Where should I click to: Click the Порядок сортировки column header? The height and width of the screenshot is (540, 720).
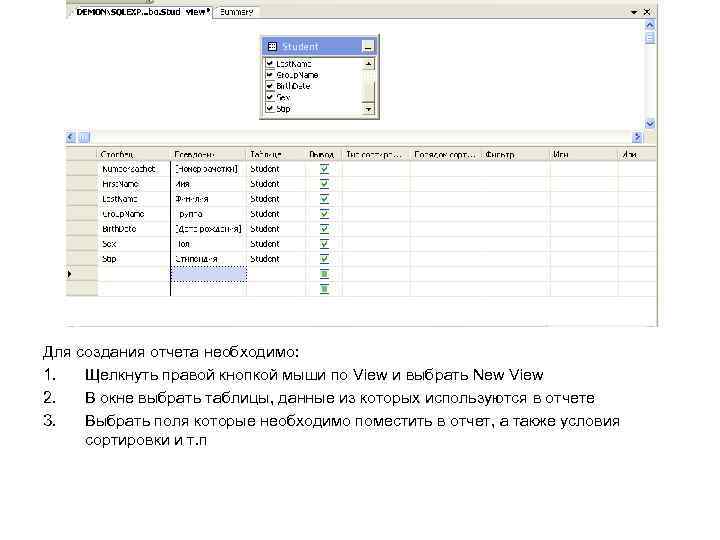(445, 154)
